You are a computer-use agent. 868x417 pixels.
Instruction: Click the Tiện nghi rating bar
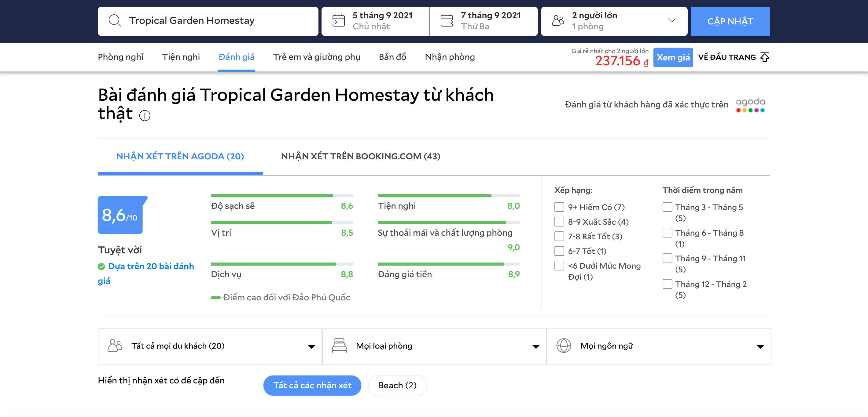pos(448,196)
